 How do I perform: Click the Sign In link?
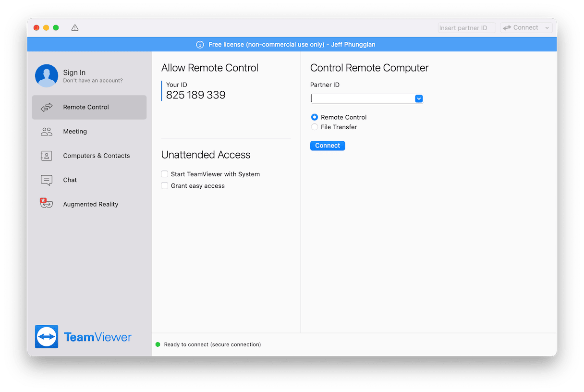coord(74,73)
